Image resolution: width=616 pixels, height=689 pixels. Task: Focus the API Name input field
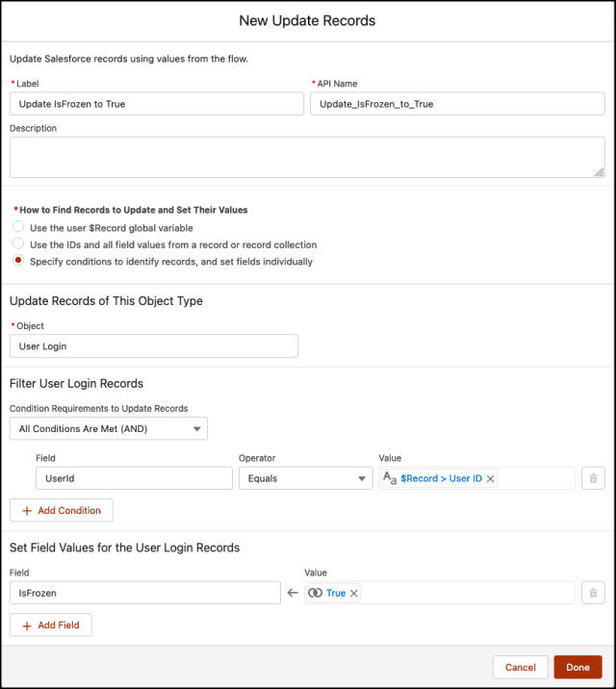457,104
